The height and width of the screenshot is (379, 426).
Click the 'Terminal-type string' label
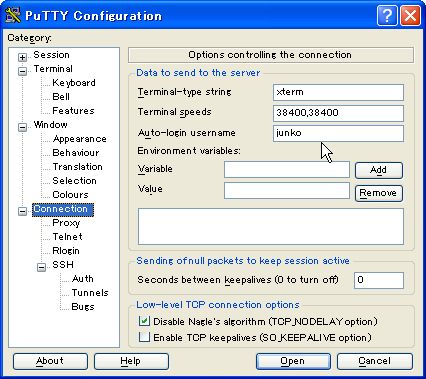[x=185, y=92]
